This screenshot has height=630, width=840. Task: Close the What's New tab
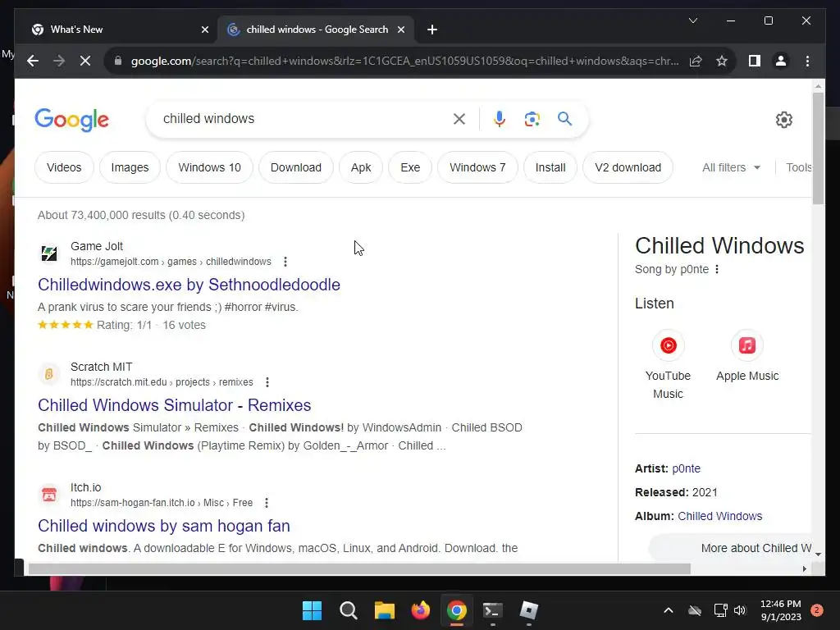204,30
